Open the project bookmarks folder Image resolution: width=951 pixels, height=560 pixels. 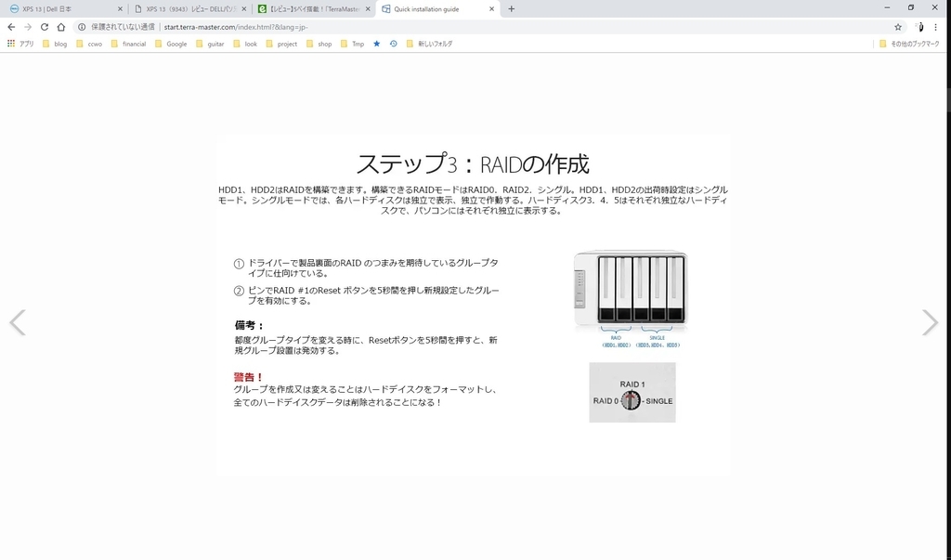(x=281, y=44)
